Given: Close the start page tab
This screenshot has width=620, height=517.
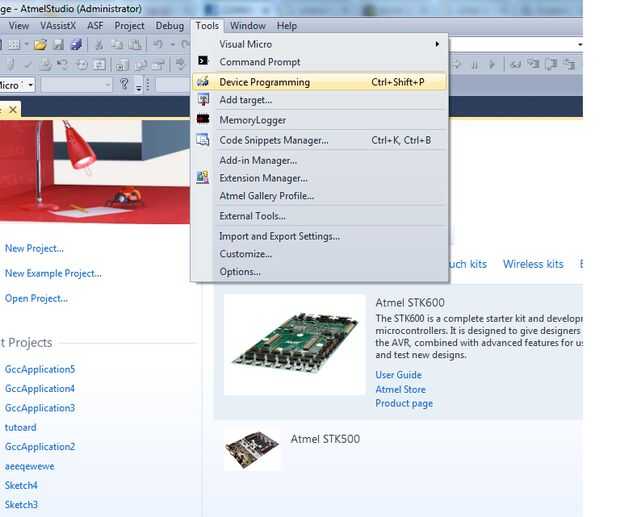Looking at the screenshot, I should coord(13,109).
